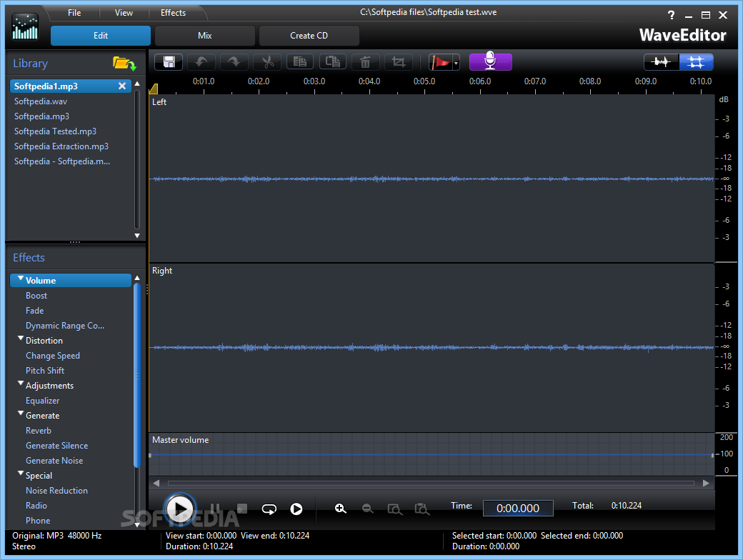Click the Paste icon in toolbar
743x560 pixels.
point(333,62)
